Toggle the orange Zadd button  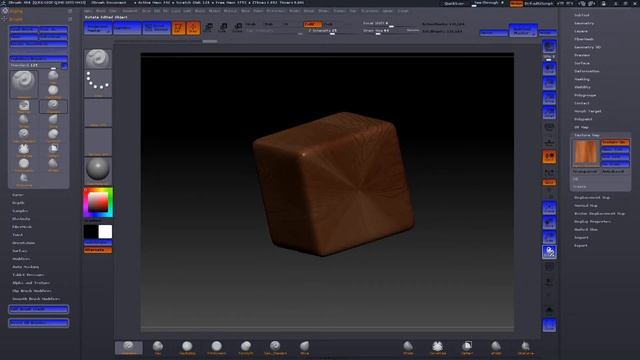pyautogui.click(x=313, y=24)
